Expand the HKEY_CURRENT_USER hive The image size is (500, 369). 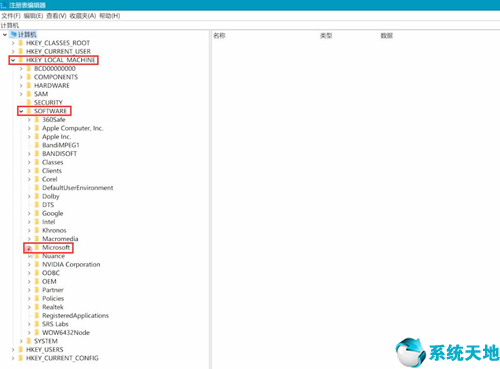tap(13, 51)
